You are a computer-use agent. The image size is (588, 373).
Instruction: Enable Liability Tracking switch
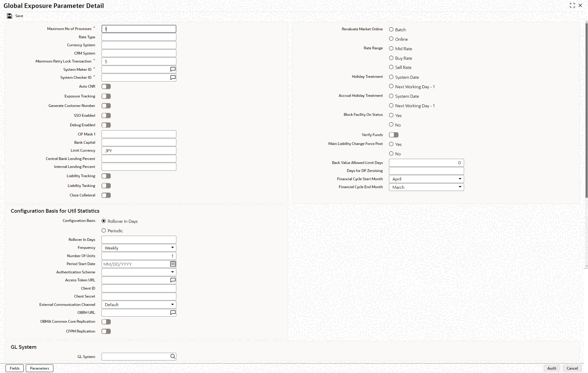tap(106, 176)
